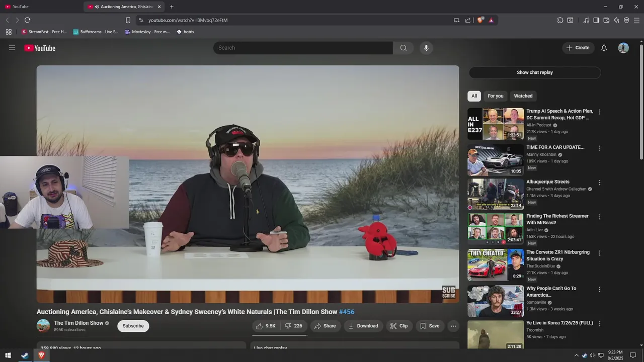Select the Watched filter chip

coord(523,96)
